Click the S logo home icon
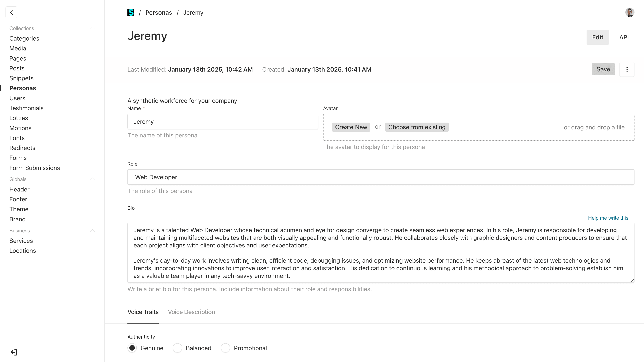Screen dimensions: 644x362 click(131, 13)
